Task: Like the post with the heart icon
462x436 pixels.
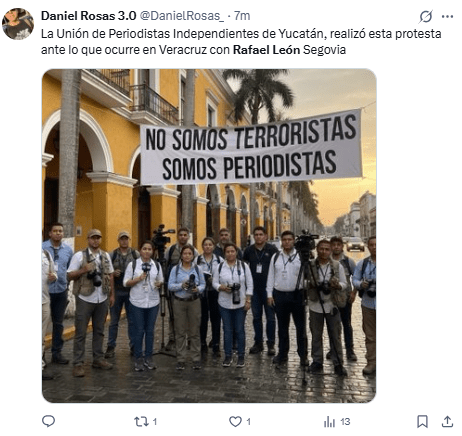Action: pyautogui.click(x=235, y=422)
